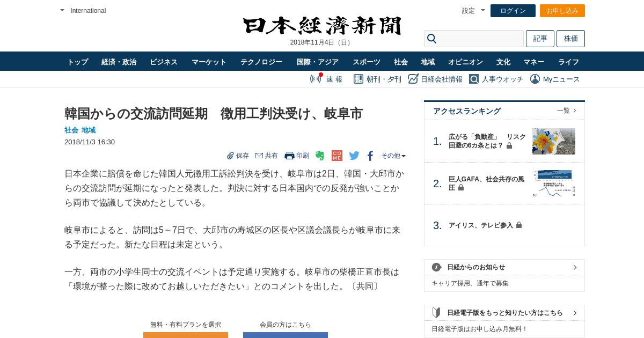Open 朝刊・夕刊 newspaper icon
This screenshot has width=644, height=338.
(358, 79)
